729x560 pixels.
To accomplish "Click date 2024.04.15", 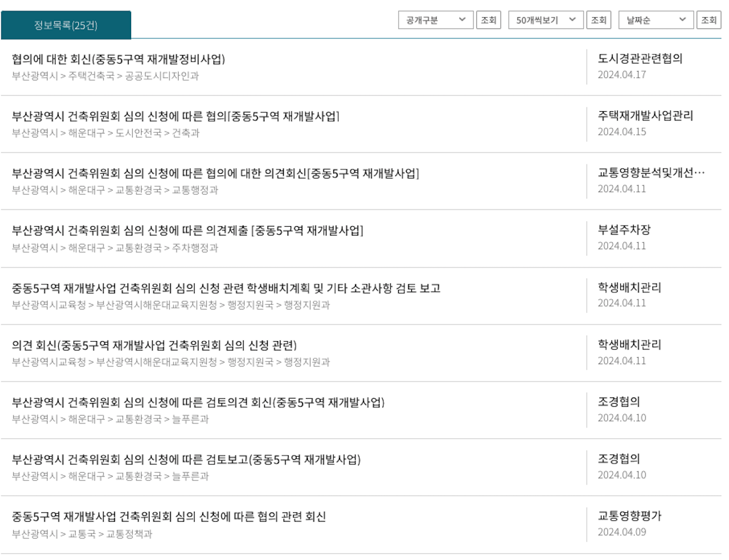I will pyautogui.click(x=622, y=132).
